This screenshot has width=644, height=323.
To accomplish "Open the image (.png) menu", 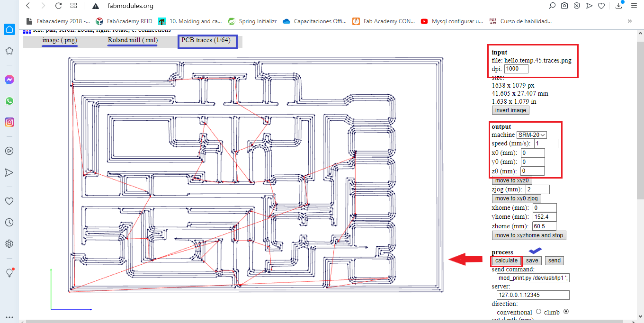I will coord(60,40).
